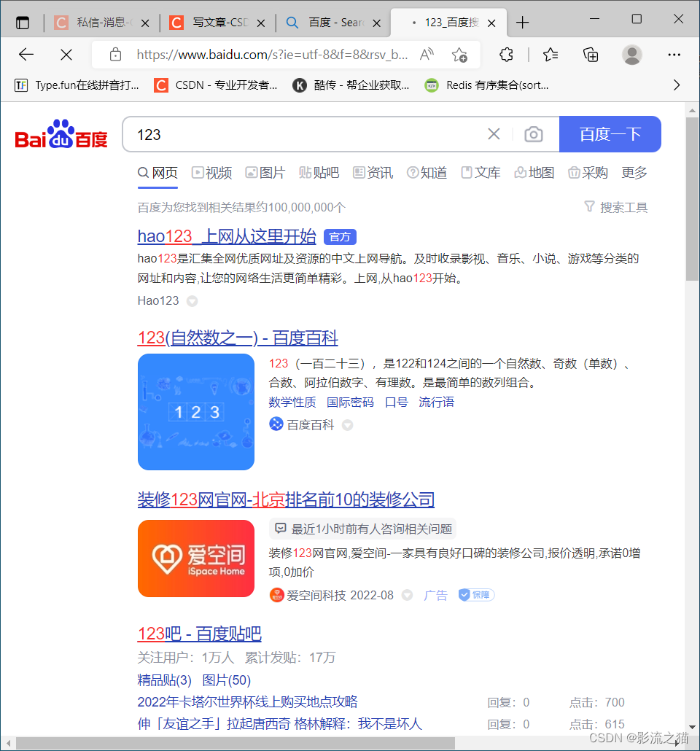Expand dropdown next to 爱空间科技 2022-08
This screenshot has width=700, height=751.
pos(407,596)
